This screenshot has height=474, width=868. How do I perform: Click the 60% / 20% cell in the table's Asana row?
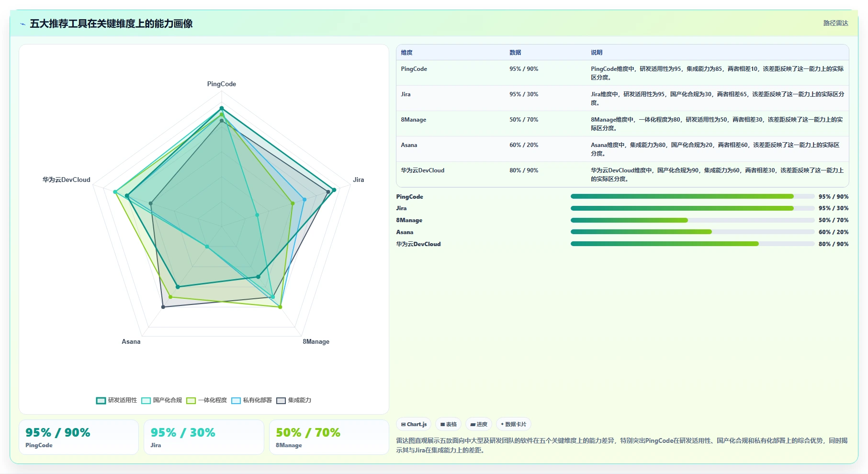click(x=524, y=145)
